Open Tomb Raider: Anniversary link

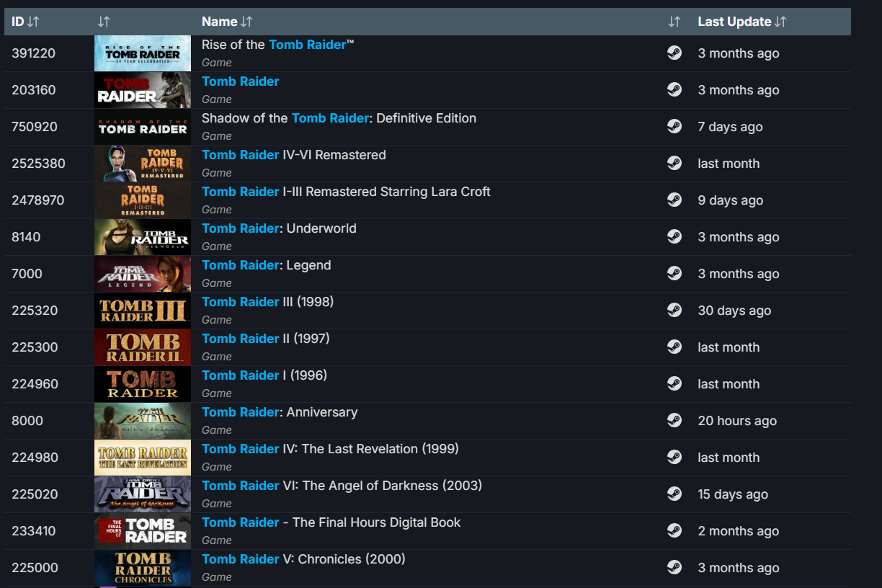pyautogui.click(x=280, y=412)
